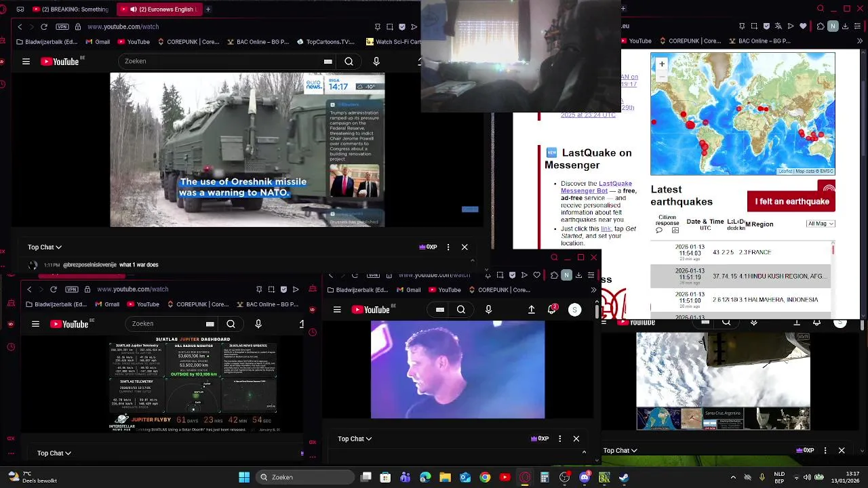This screenshot has width=868, height=488.
Task: Expand Top Chat dropdown in 3I/ATLAS window
Action: [x=54, y=453]
